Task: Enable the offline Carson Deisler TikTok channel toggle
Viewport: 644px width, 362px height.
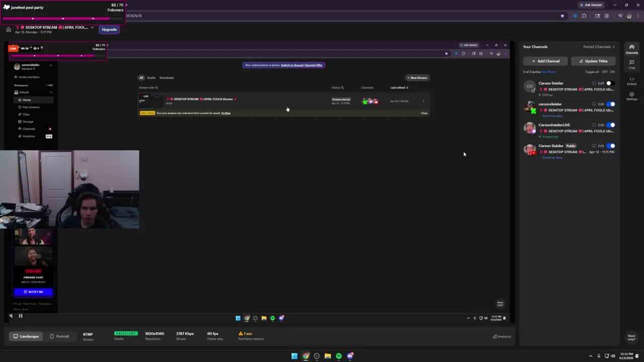Action: click(610, 83)
